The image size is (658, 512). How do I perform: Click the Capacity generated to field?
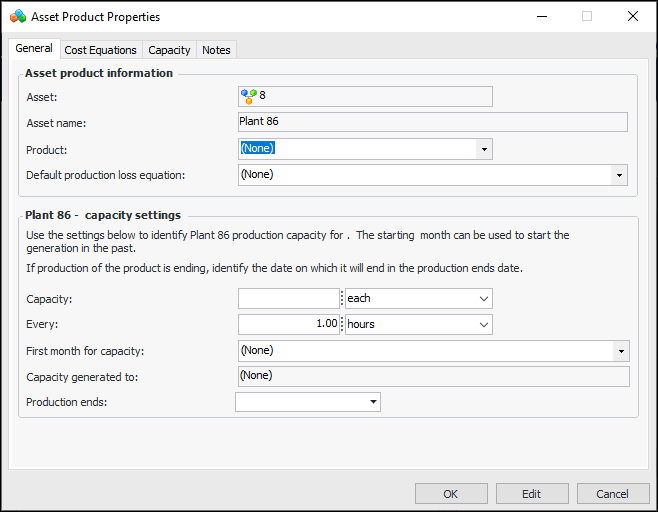(x=432, y=376)
